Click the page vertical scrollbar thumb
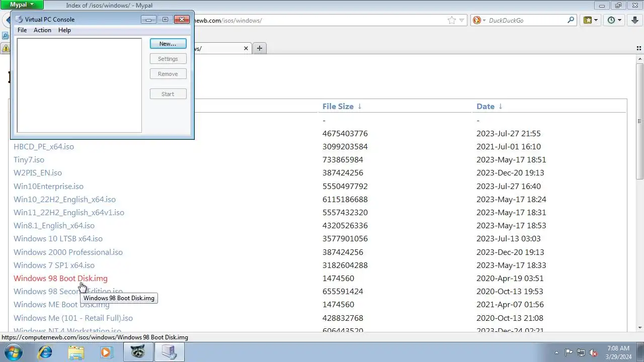 tap(639, 121)
